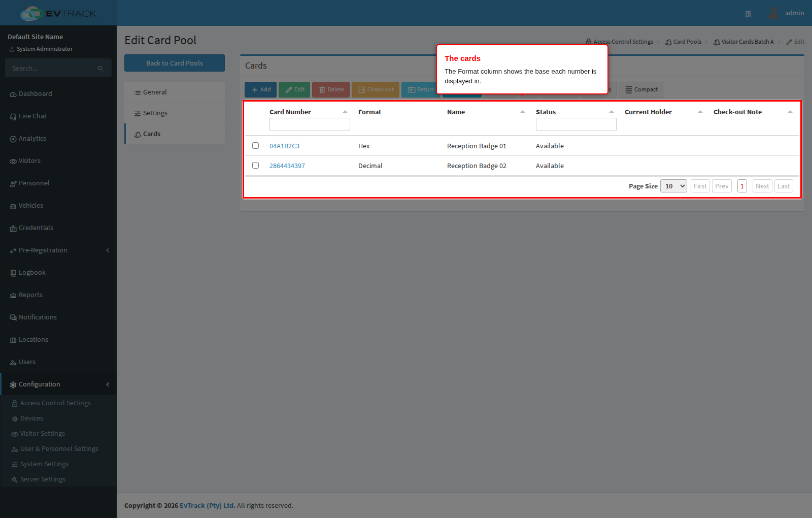
Task: Open System Settings under Configuration
Action: point(44,464)
